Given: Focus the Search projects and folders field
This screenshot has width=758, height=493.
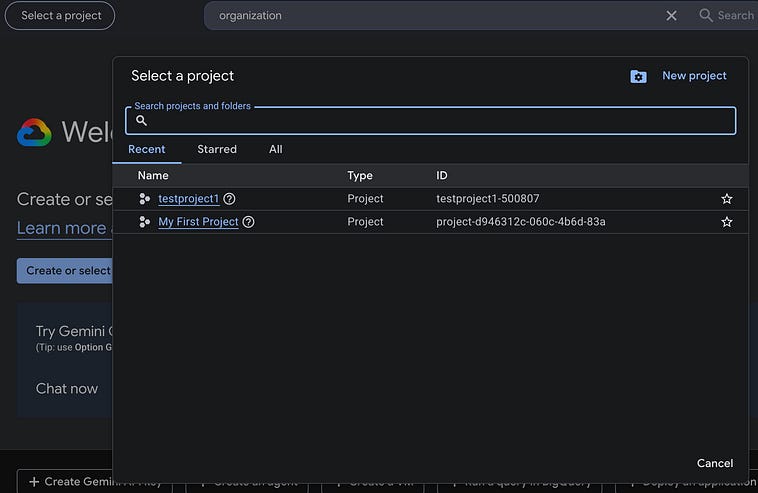Looking at the screenshot, I should pyautogui.click(x=430, y=120).
